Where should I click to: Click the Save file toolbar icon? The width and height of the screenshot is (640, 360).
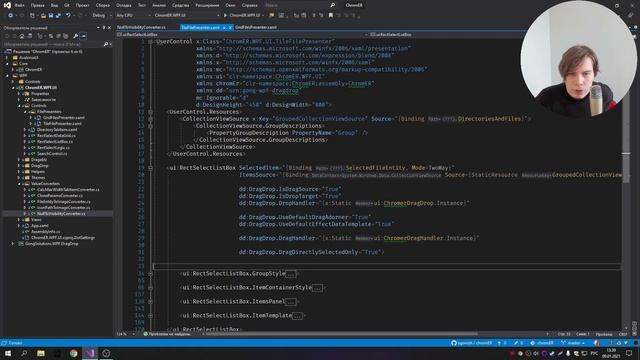point(51,16)
